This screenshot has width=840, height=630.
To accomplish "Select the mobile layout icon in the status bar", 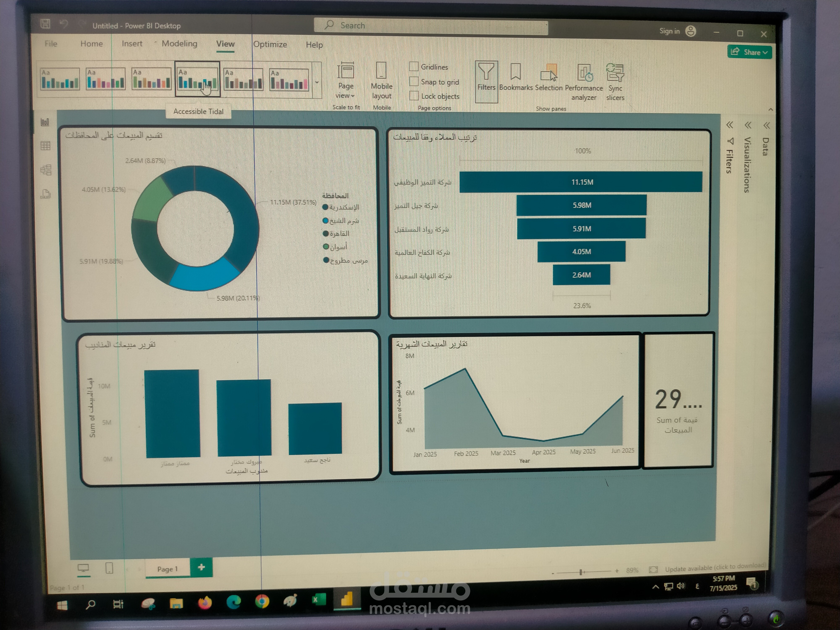I will [x=109, y=568].
